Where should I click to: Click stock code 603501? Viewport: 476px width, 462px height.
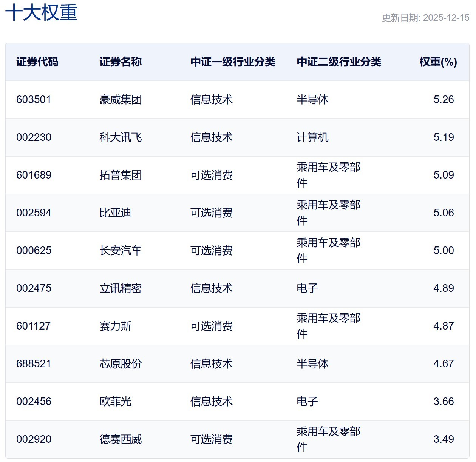pos(34,100)
